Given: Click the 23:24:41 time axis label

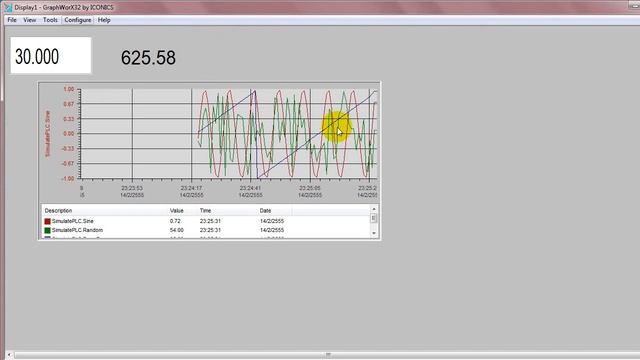Looking at the screenshot, I should click(250, 188).
